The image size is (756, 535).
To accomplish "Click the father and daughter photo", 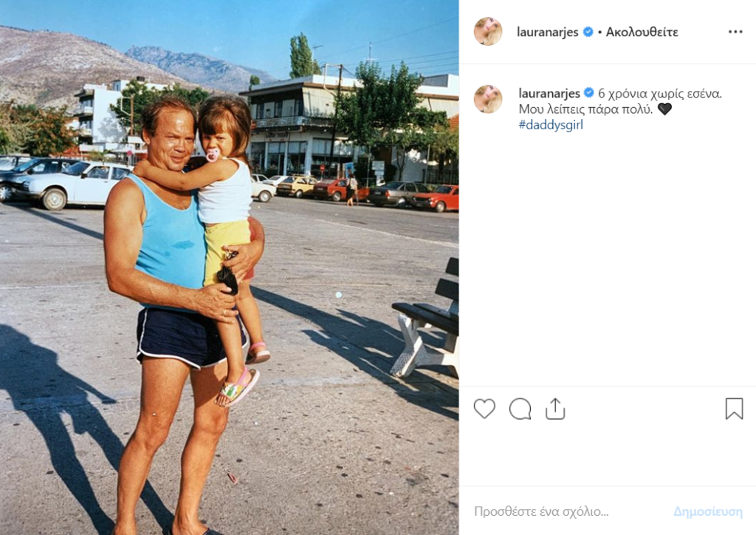I will pos(230,267).
